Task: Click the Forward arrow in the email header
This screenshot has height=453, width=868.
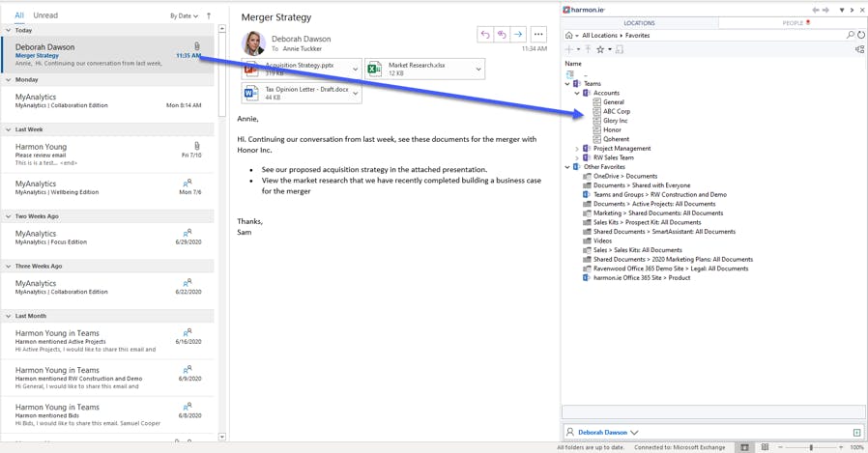Action: tap(517, 35)
